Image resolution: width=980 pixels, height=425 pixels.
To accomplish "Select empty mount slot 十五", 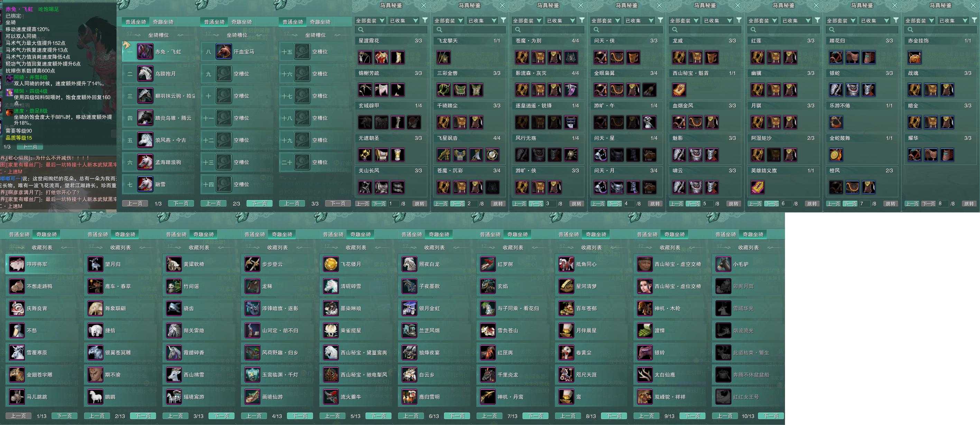I will pyautogui.click(x=315, y=52).
